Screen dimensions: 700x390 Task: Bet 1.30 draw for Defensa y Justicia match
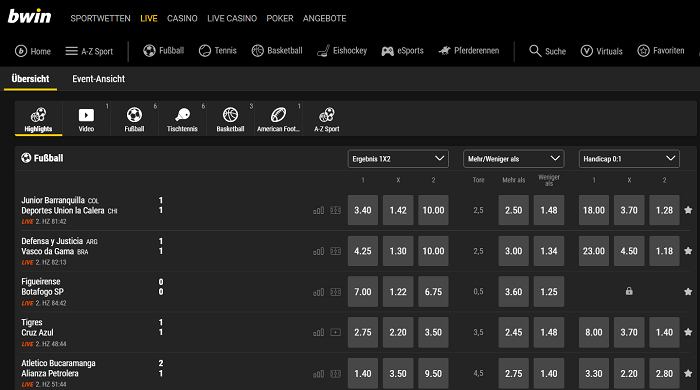398,251
